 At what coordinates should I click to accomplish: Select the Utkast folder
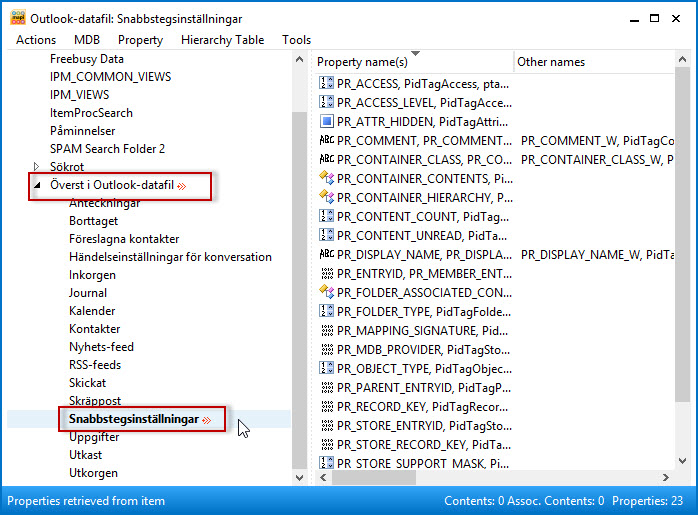(x=85, y=455)
